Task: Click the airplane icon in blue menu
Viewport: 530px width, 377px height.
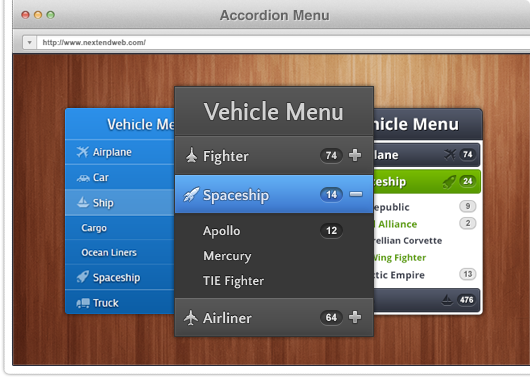Action: 82,152
